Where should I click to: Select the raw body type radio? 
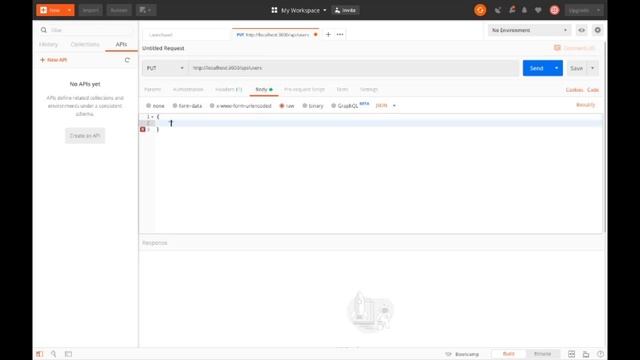coord(282,106)
